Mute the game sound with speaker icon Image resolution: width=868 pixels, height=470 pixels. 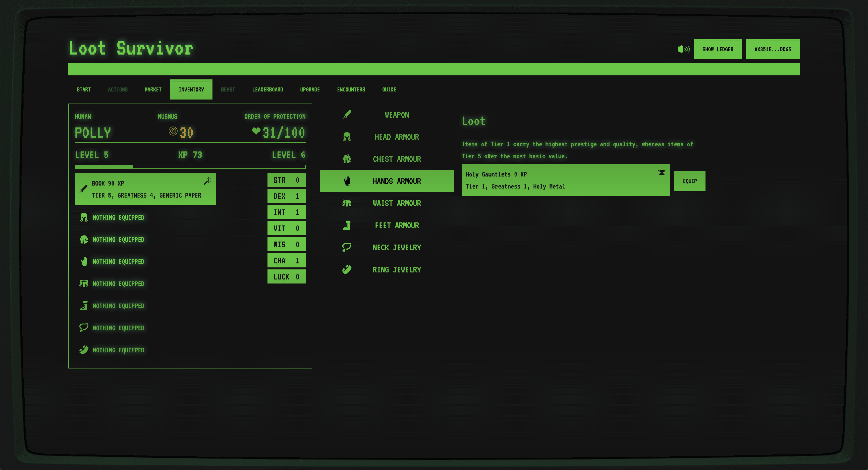(x=683, y=49)
